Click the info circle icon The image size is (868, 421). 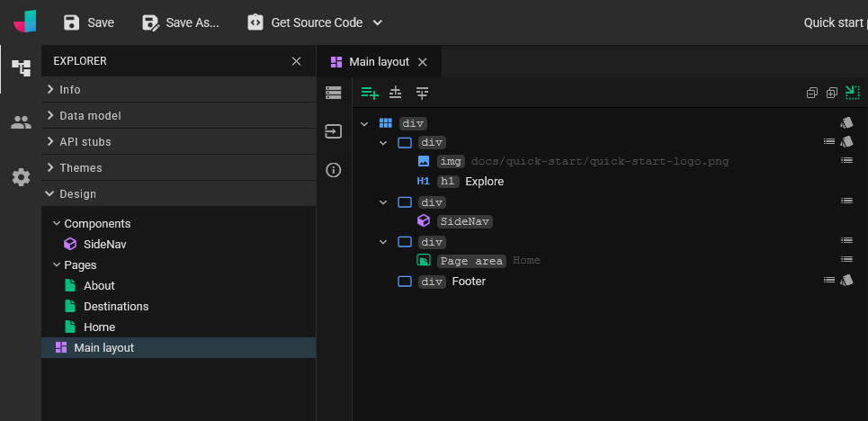point(333,170)
